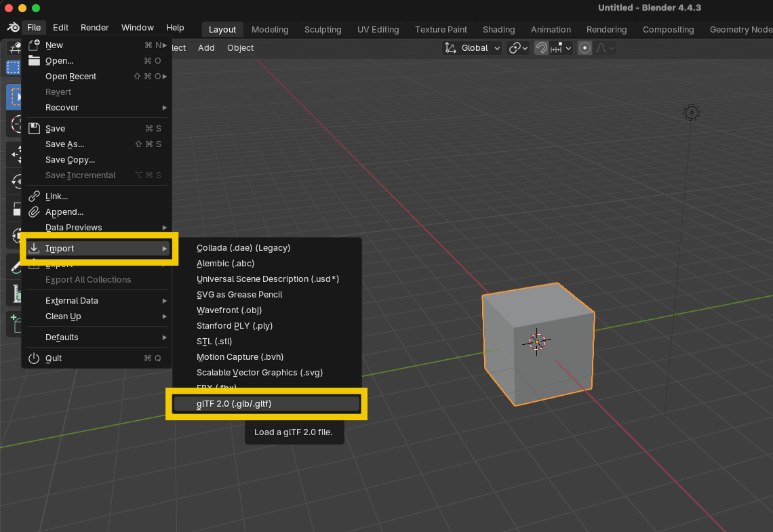
Task: Click the Blender logo icon
Action: point(14,28)
